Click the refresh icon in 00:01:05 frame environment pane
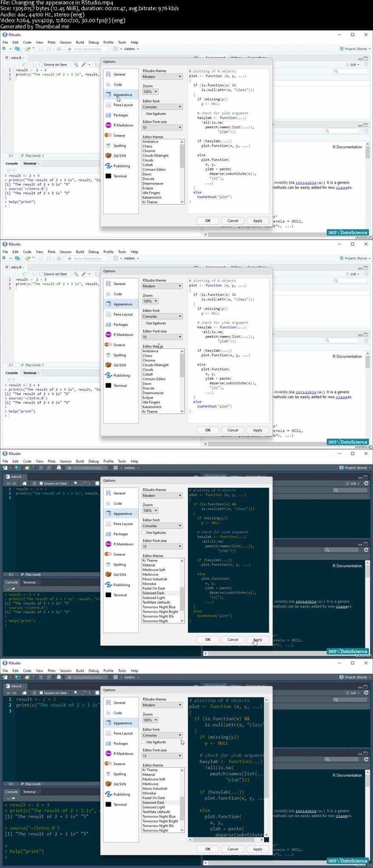The height and width of the screenshot is (868, 373). [x=366, y=483]
